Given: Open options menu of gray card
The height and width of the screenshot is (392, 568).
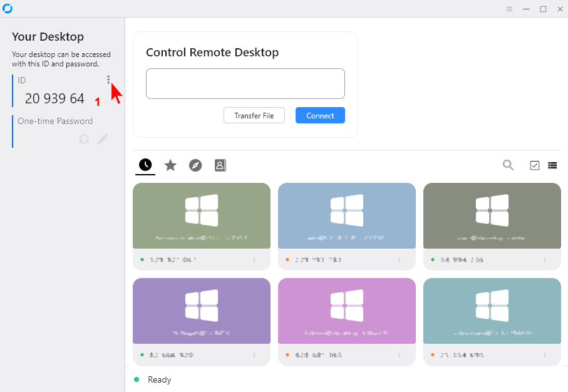Looking at the screenshot, I should pyautogui.click(x=545, y=260).
